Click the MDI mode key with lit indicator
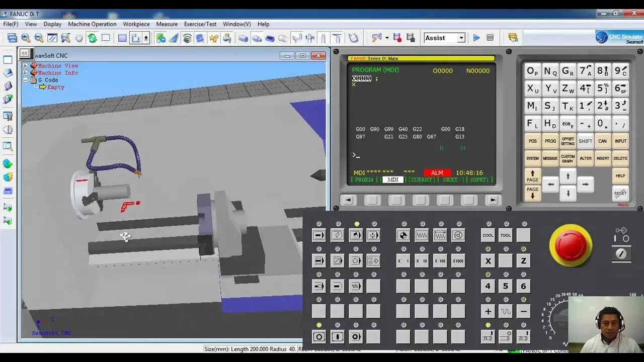Image resolution: width=644 pixels, height=362 pixels. 356,235
